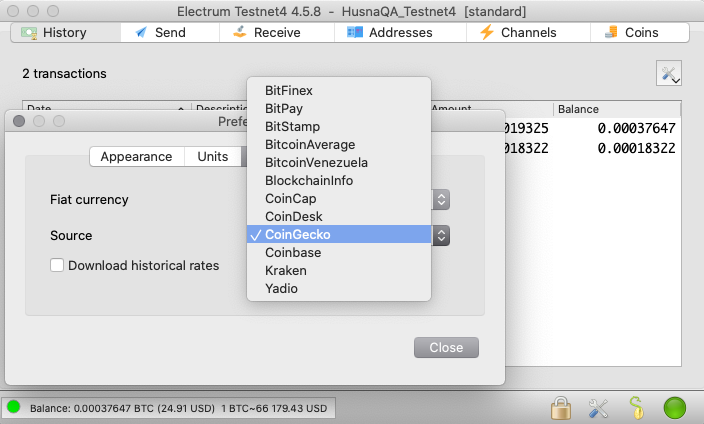Click the Preferences dialog red close dot

(19, 121)
